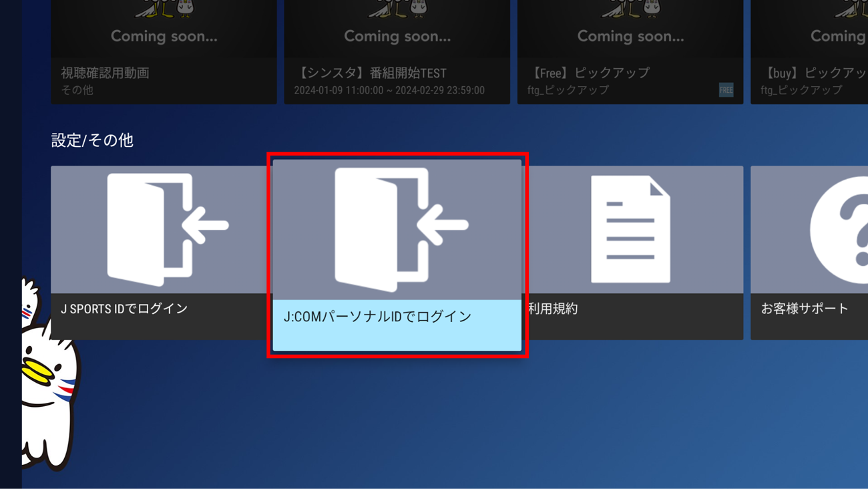Open the 【シンスタ】番組開始TEST card
Viewport: 868px width, 489px height.
click(x=397, y=52)
